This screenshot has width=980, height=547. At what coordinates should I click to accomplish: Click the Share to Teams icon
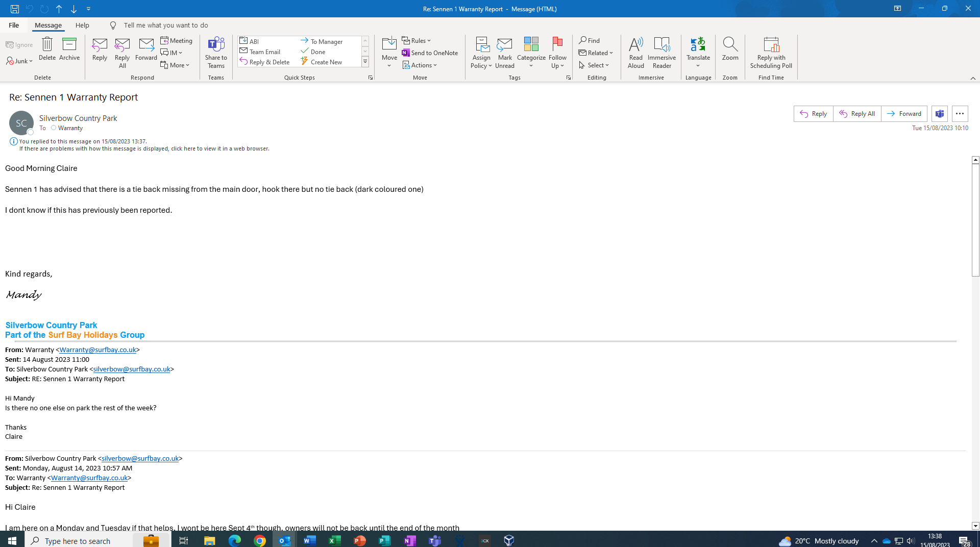point(216,53)
